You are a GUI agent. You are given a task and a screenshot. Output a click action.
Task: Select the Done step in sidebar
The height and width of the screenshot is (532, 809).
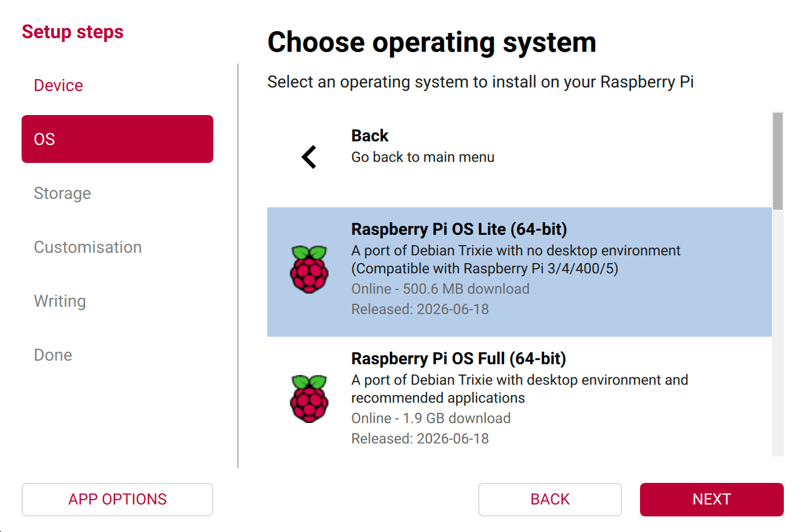pyautogui.click(x=117, y=355)
